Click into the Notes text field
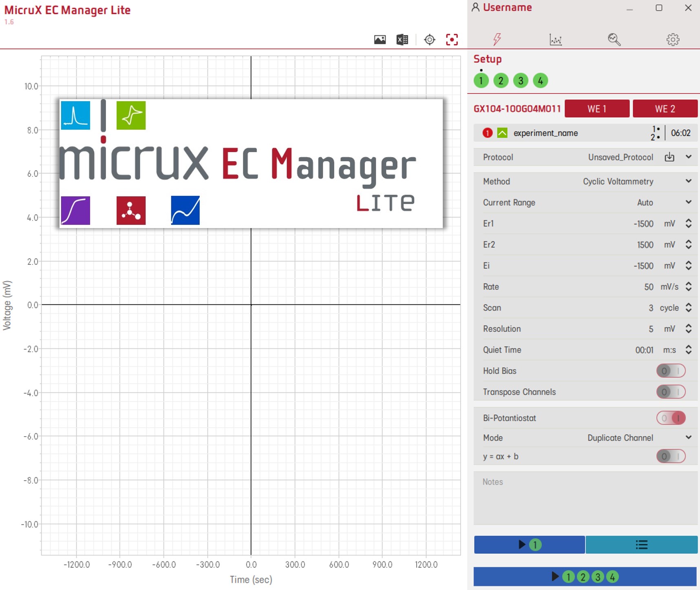Viewport: 700px width, 590px height. tap(585, 498)
